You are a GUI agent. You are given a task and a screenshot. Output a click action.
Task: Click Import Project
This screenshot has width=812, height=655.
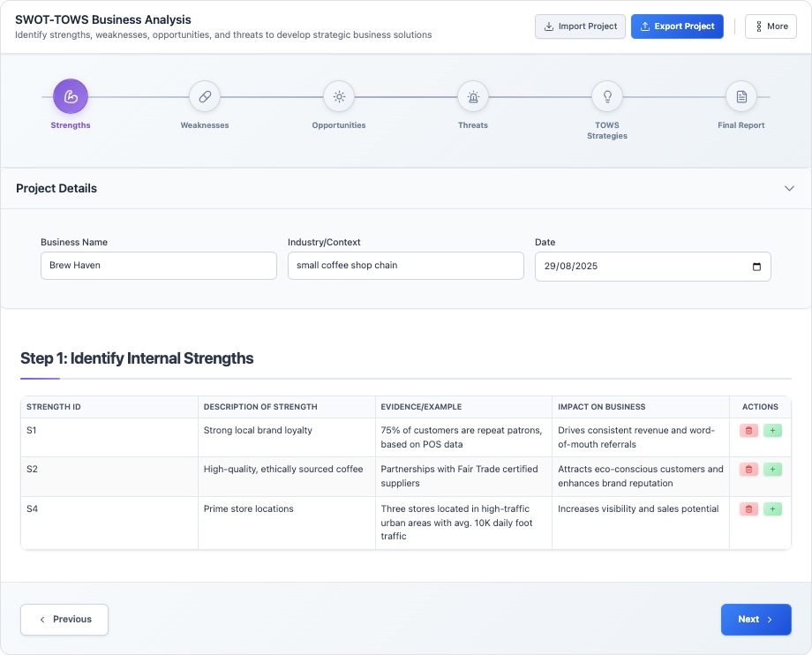[x=580, y=26]
